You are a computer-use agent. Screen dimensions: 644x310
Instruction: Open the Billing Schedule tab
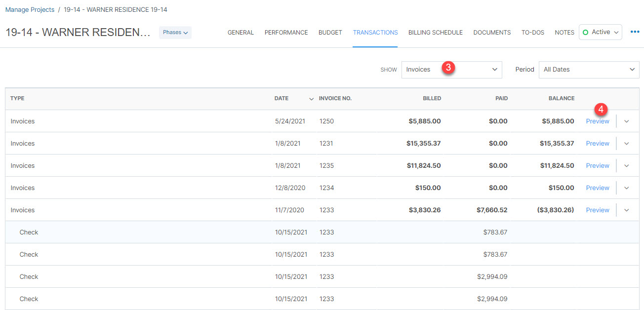tap(435, 33)
